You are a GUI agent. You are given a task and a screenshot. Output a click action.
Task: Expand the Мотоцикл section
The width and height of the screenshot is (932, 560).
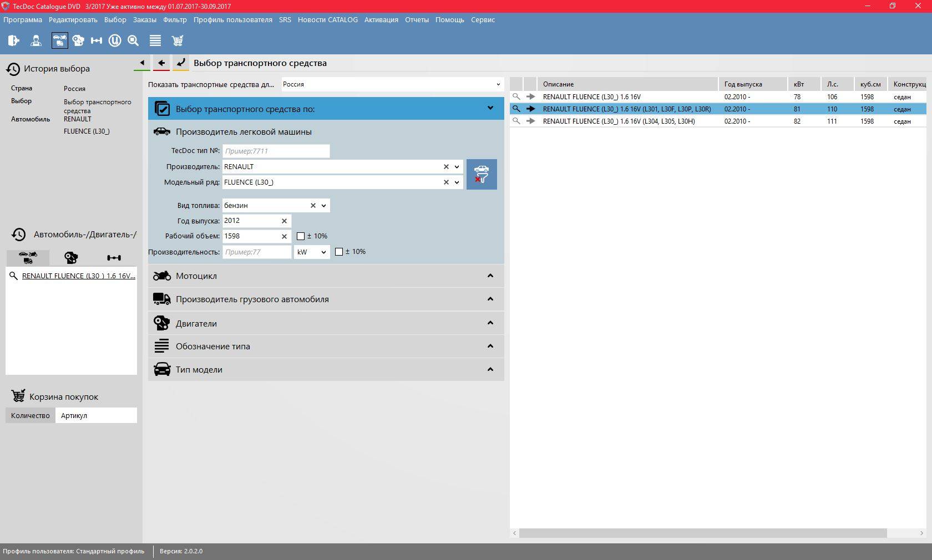[x=326, y=276]
